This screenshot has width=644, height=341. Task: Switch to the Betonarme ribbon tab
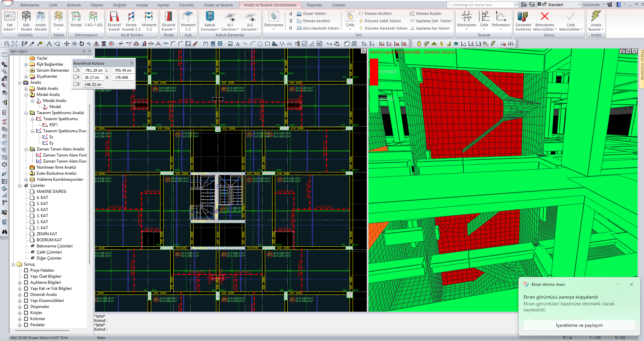30,5
